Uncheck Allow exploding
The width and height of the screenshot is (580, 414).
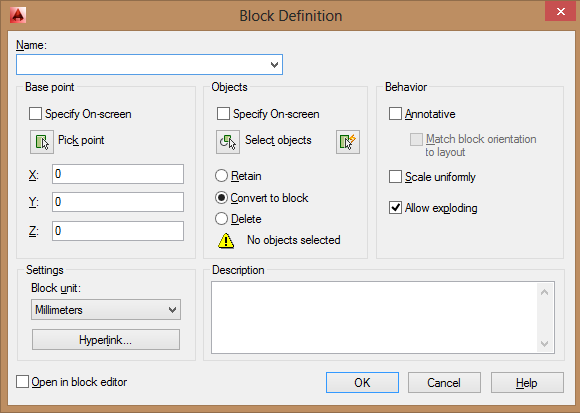395,208
